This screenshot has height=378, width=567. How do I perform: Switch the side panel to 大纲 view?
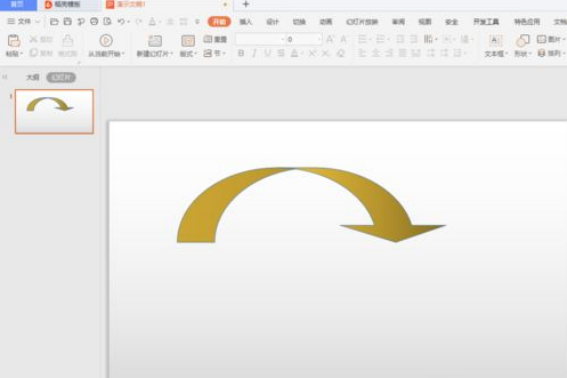click(33, 77)
